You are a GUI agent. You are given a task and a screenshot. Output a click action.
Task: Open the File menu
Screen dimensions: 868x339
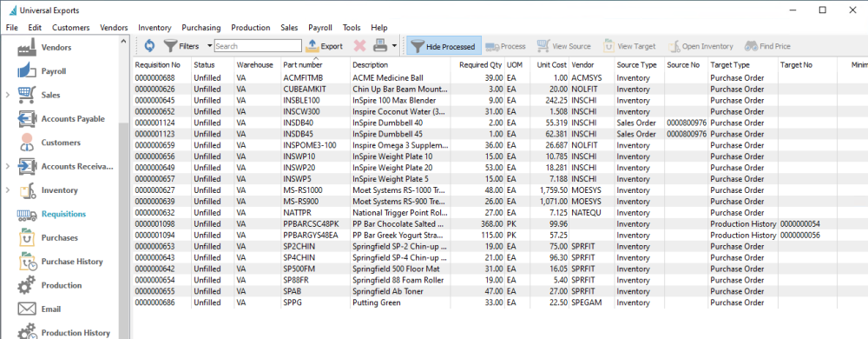click(11, 28)
